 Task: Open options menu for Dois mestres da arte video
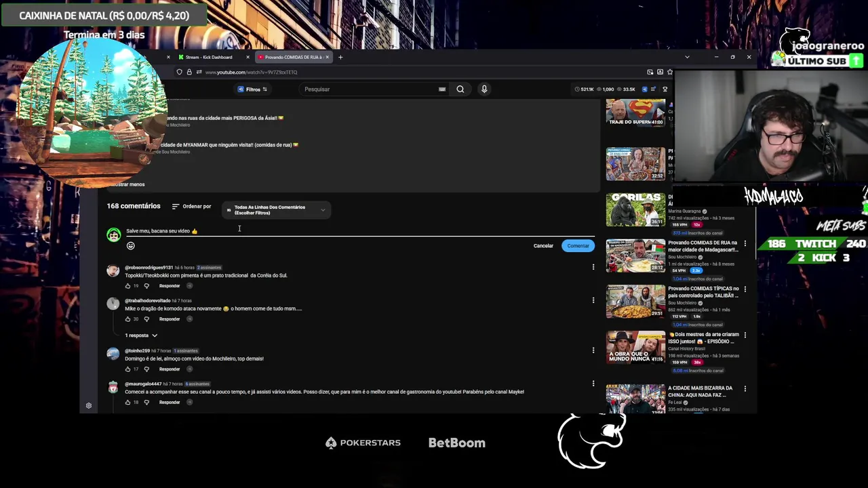(x=745, y=335)
